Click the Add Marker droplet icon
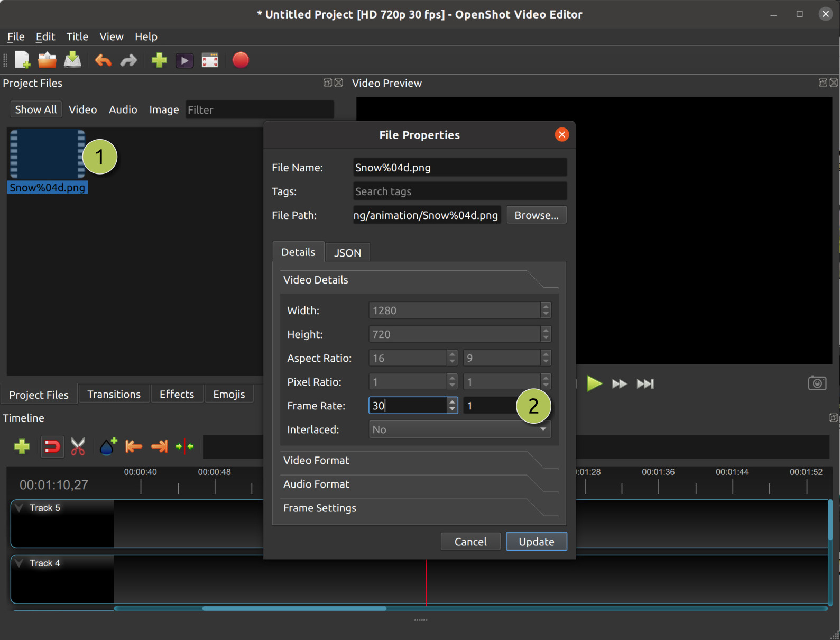This screenshot has width=840, height=640. click(108, 446)
